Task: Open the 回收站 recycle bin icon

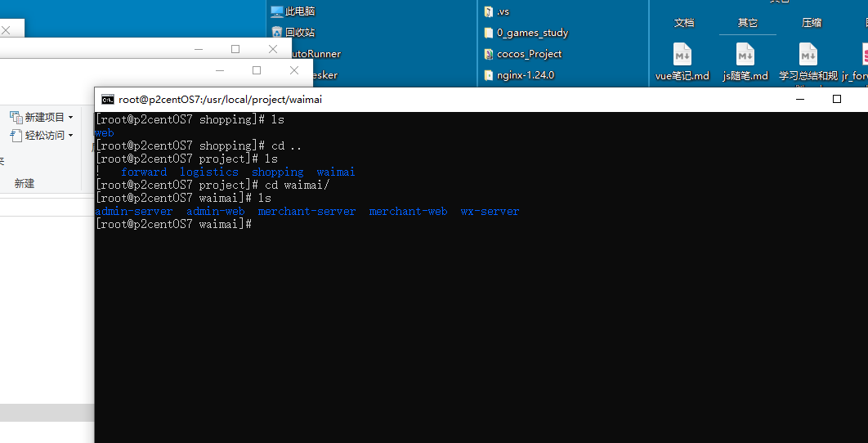Action: [x=277, y=32]
